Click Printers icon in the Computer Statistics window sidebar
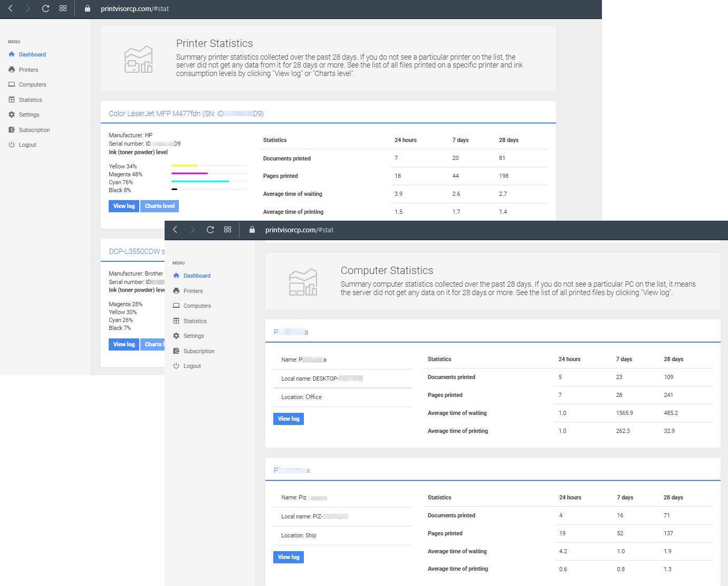Viewport: 728px width, 586px height. tap(176, 291)
